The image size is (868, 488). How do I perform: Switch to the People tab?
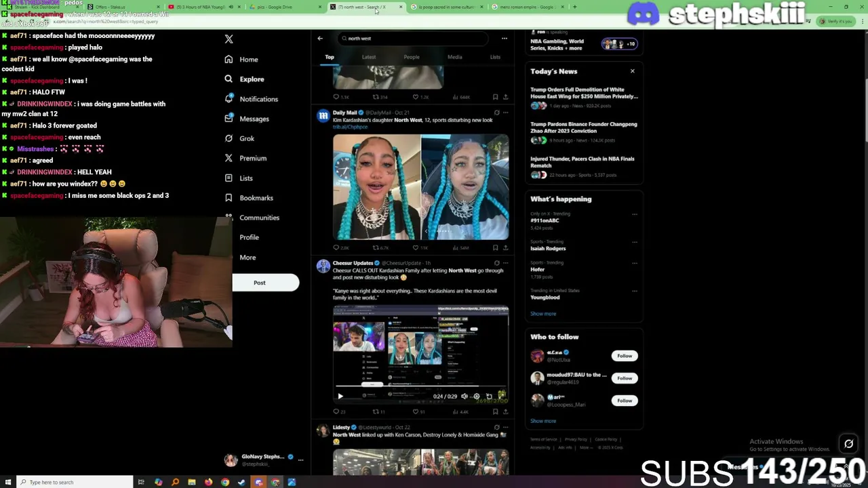coord(412,57)
